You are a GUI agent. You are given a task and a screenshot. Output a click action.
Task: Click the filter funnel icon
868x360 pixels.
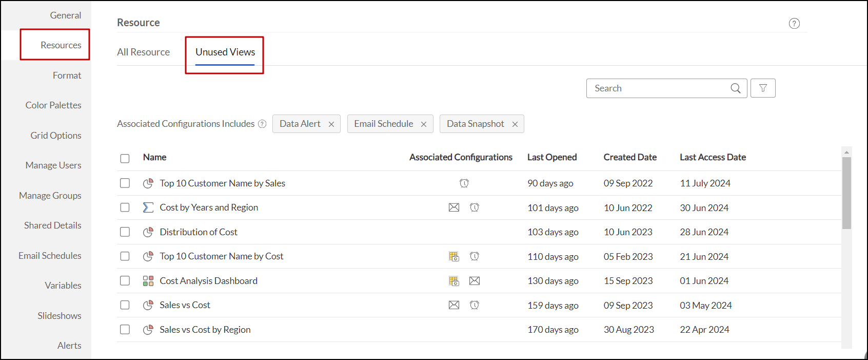763,88
